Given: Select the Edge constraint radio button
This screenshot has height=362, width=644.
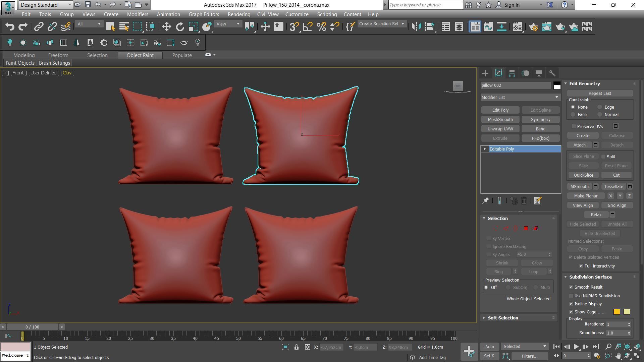Looking at the screenshot, I should pos(600,107).
